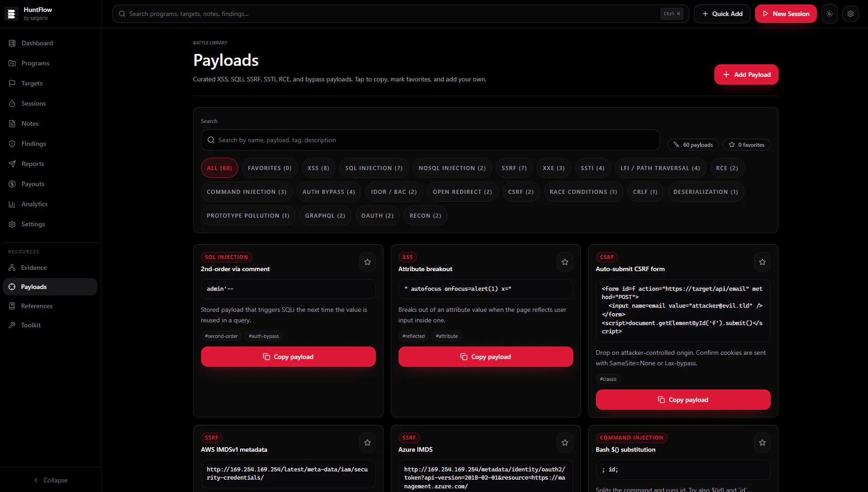
Task: Favorite the 2nd-order via comment payload
Action: [367, 262]
